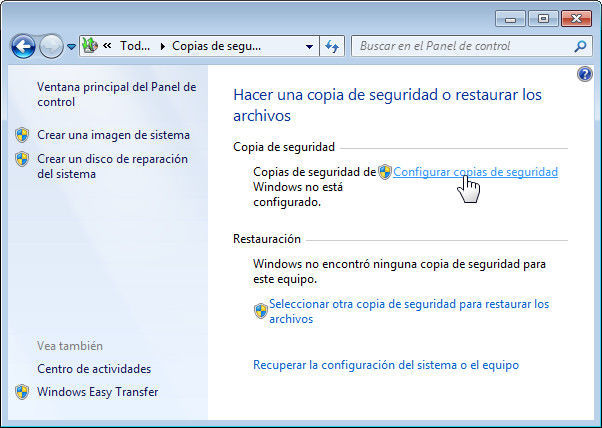Click the Control Panel icon in address bar

tap(90, 46)
